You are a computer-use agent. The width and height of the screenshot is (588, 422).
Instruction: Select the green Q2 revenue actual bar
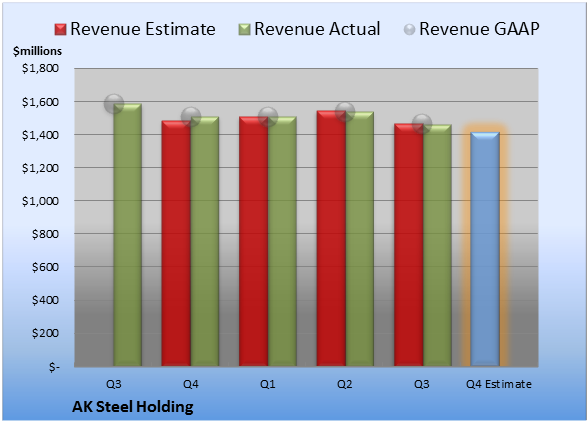point(360,239)
